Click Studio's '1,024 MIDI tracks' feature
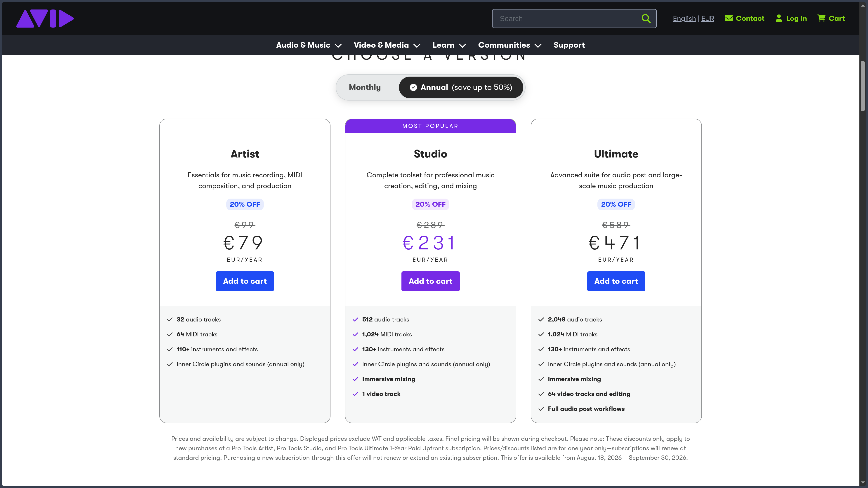 387,334
